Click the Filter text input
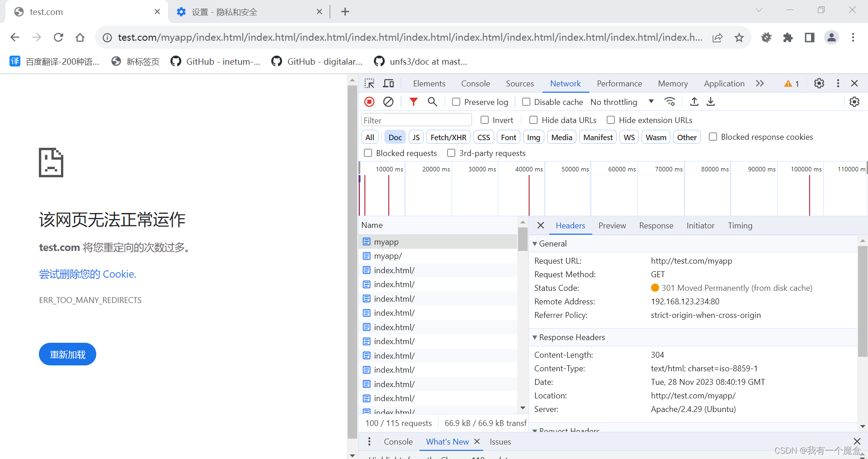The width and height of the screenshot is (868, 459). click(x=416, y=120)
